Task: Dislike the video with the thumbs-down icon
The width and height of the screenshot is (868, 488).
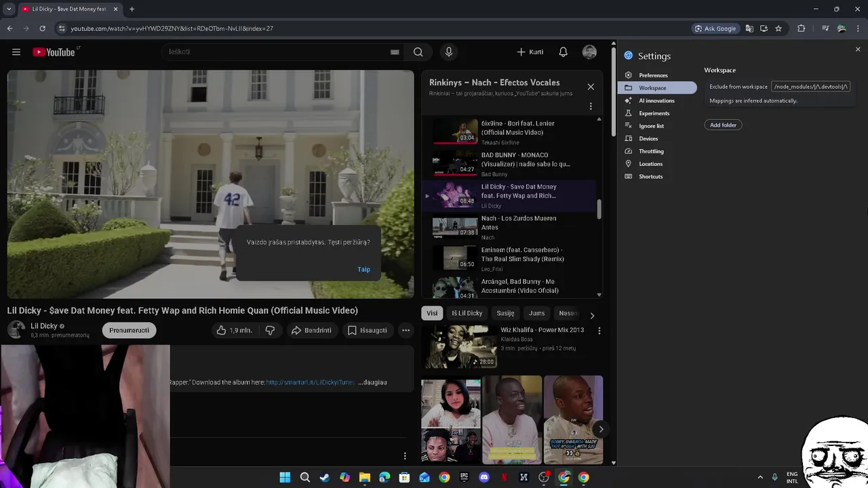Action: click(270, 330)
